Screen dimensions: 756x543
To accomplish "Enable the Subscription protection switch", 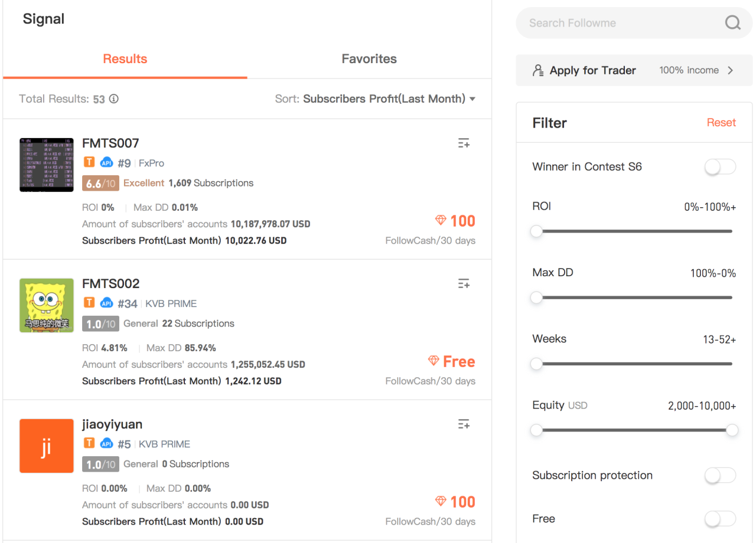I will [720, 475].
